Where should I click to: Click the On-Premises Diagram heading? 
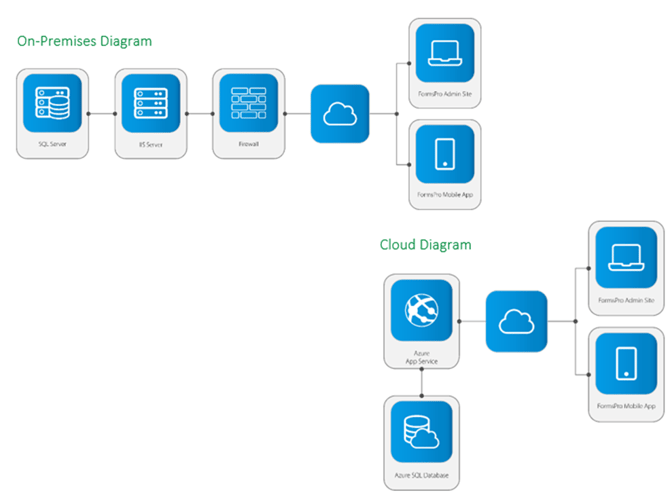coord(85,41)
